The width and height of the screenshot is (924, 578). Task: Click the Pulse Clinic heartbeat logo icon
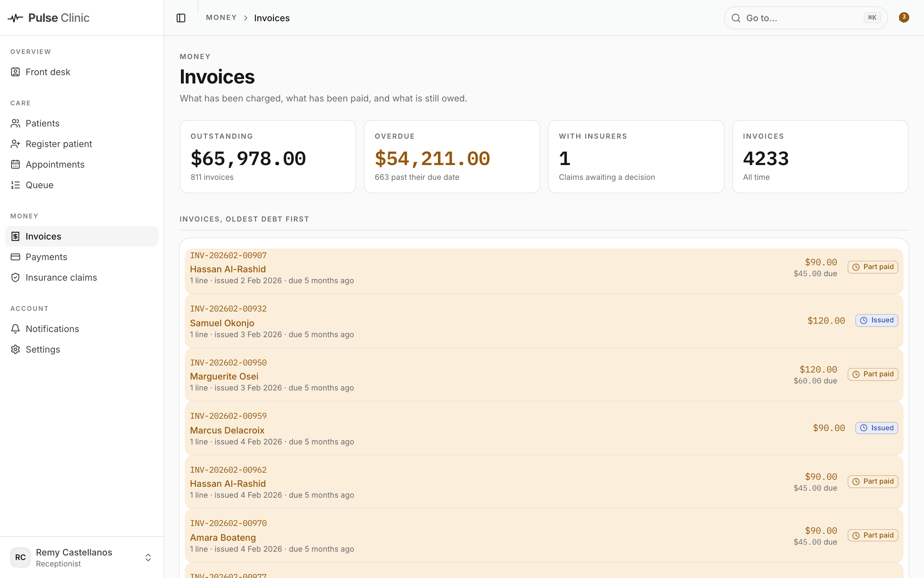[x=15, y=18]
